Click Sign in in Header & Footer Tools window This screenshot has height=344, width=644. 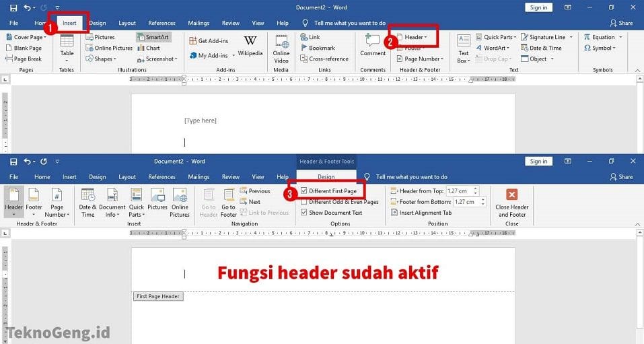tap(538, 161)
